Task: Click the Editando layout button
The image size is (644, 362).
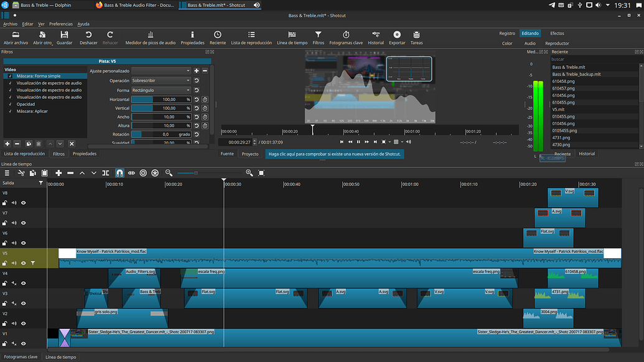Action: coord(530,34)
